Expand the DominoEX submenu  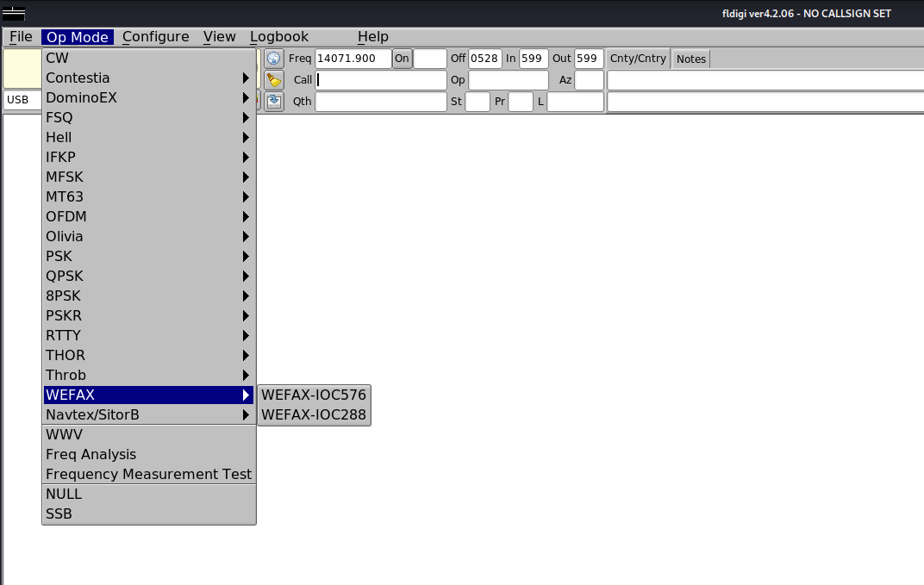point(148,98)
